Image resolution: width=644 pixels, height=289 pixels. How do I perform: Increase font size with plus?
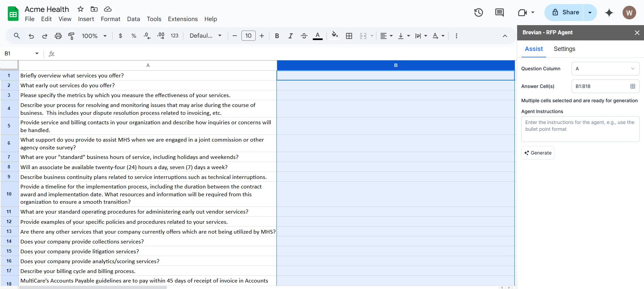point(262,36)
